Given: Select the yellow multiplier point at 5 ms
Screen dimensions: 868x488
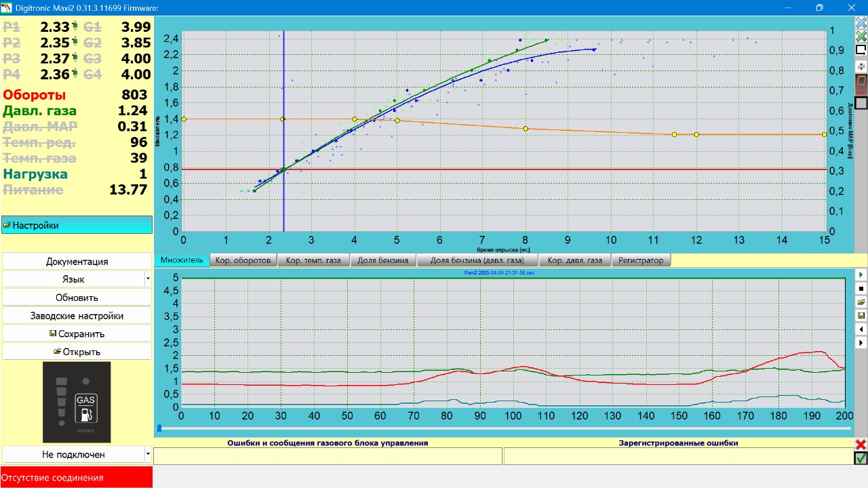Looking at the screenshot, I should pyautogui.click(x=397, y=121).
